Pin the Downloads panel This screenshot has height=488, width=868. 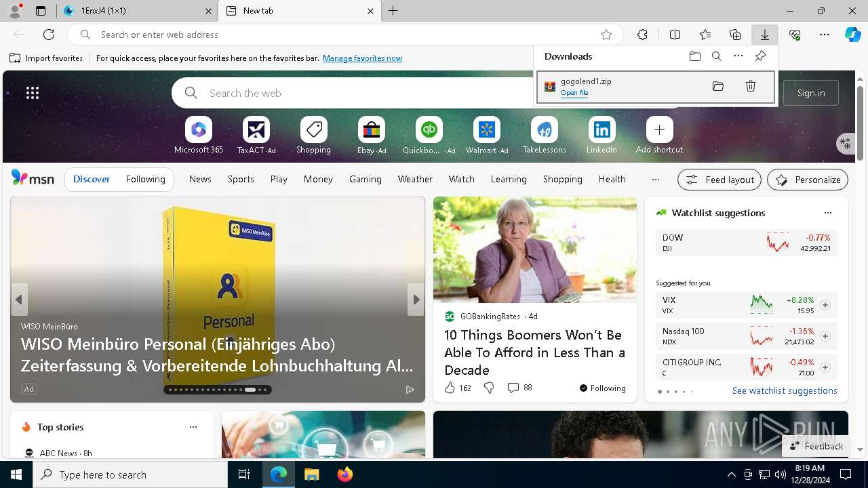pyautogui.click(x=760, y=56)
